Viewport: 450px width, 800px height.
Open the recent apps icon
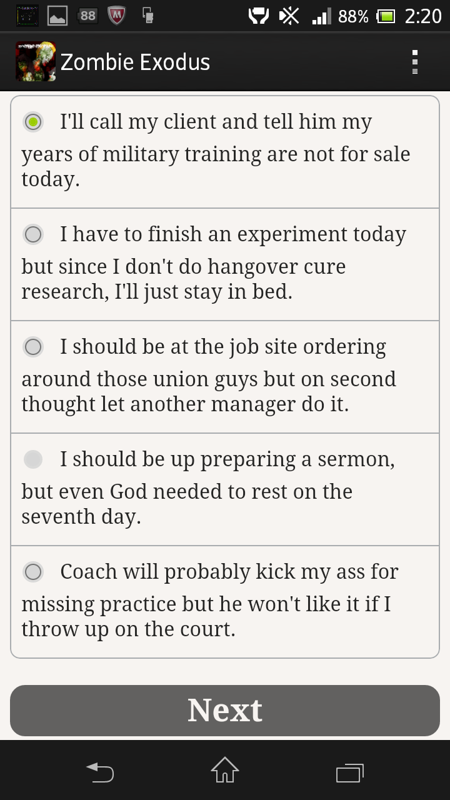350,772
